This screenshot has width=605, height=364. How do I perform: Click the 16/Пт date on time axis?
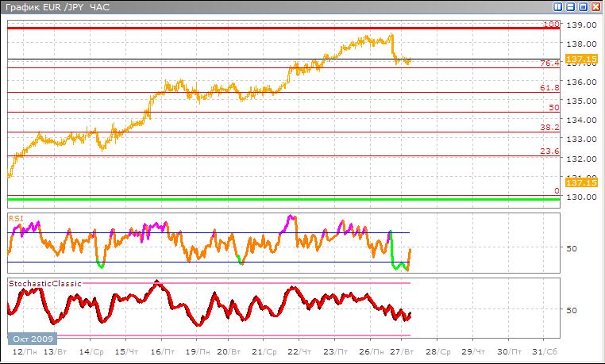click(162, 351)
